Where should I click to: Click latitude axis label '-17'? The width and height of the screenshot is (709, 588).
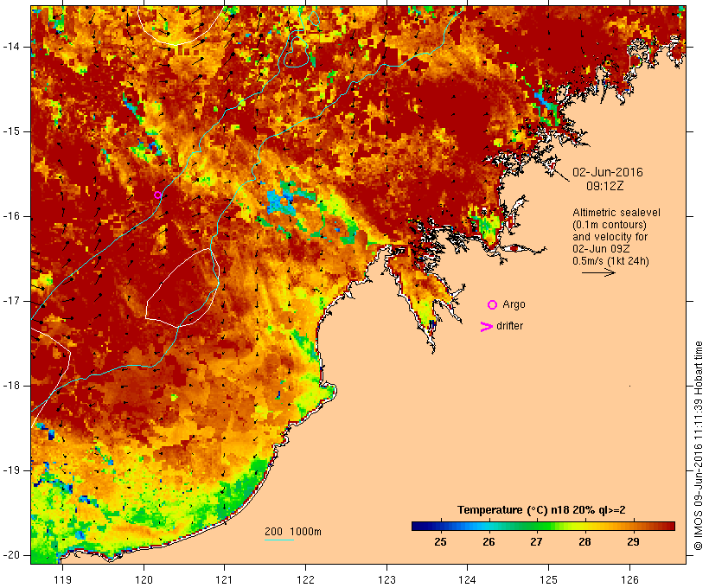pyautogui.click(x=11, y=301)
